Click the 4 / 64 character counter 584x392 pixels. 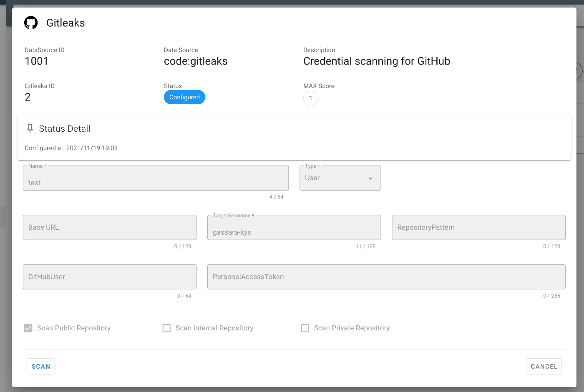pyautogui.click(x=276, y=197)
